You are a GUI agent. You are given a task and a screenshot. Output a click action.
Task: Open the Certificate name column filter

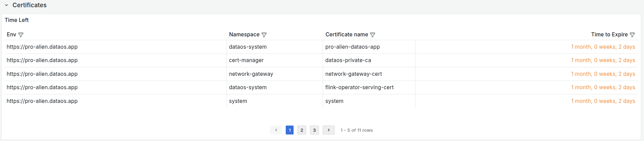pos(373,35)
